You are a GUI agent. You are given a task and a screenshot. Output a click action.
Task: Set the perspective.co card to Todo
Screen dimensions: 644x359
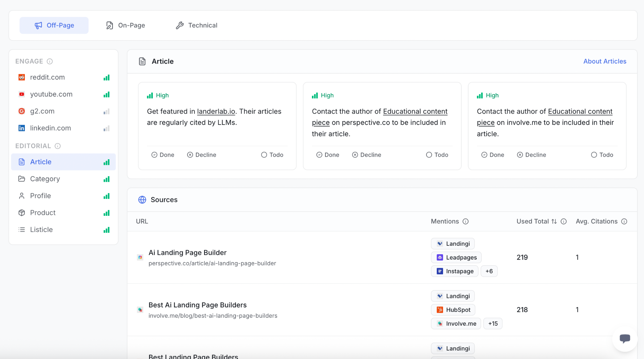coord(437,155)
